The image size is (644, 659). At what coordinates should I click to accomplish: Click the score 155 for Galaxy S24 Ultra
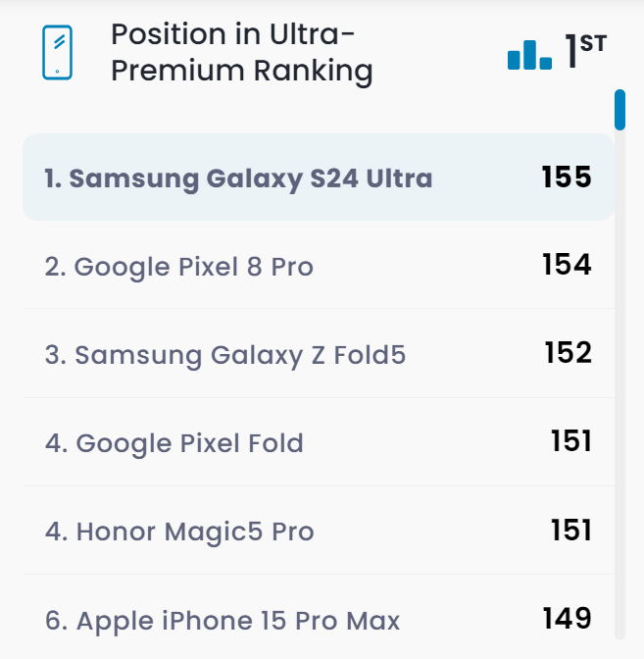point(567,177)
